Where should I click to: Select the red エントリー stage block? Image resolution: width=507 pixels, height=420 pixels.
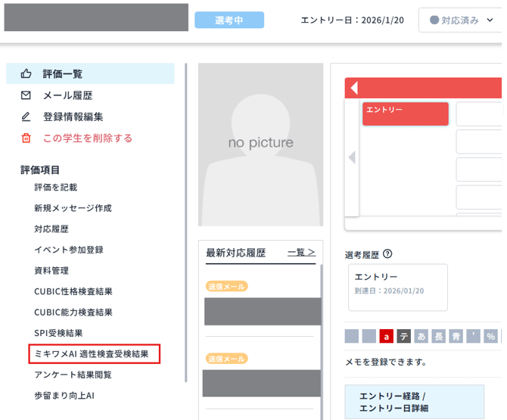405,114
